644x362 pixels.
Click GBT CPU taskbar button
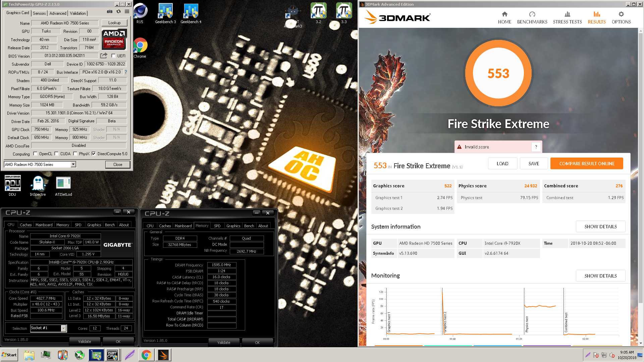[x=112, y=355]
